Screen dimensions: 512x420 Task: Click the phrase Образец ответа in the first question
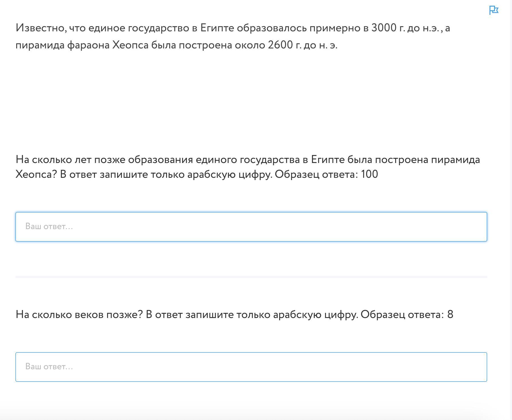coord(316,174)
